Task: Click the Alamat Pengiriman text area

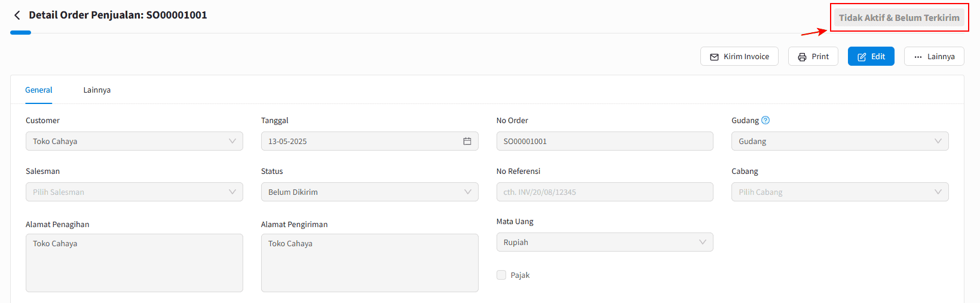Action: 369,263
